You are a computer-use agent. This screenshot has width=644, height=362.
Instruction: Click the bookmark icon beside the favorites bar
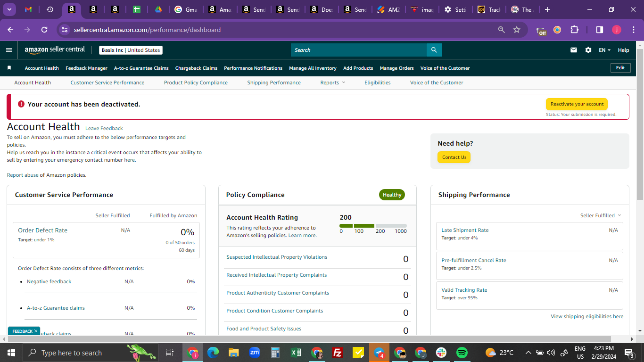pos(9,68)
